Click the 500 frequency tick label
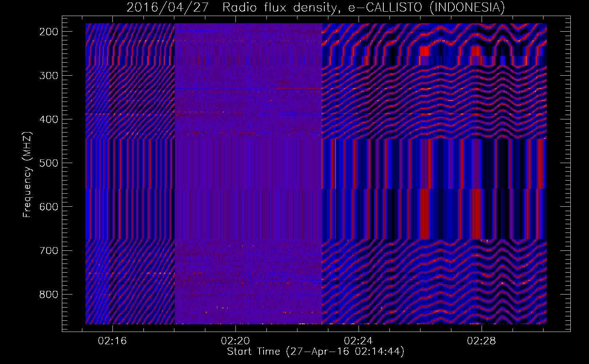 tap(49, 163)
